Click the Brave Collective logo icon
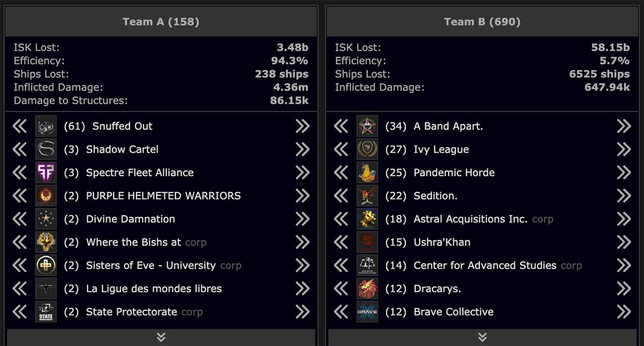Image resolution: width=644 pixels, height=346 pixels. click(x=367, y=312)
